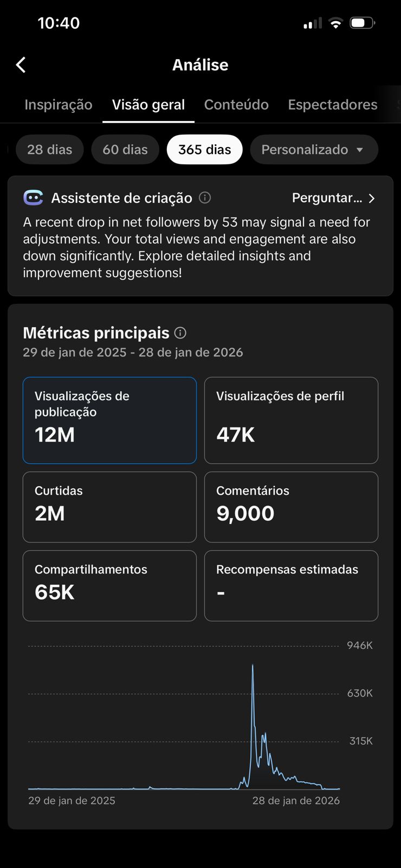Select the 28 dias range
The height and width of the screenshot is (868, 401).
[49, 150]
